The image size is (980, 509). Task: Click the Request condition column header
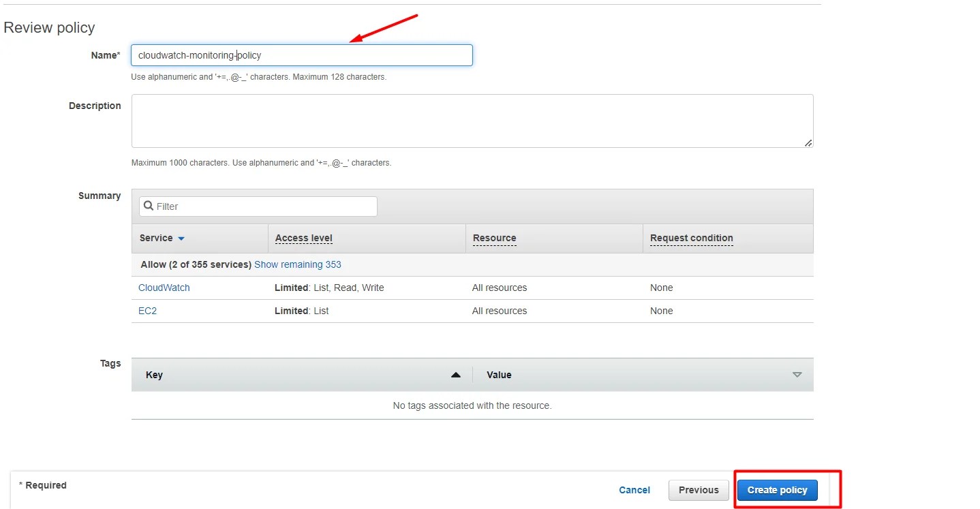click(x=691, y=238)
